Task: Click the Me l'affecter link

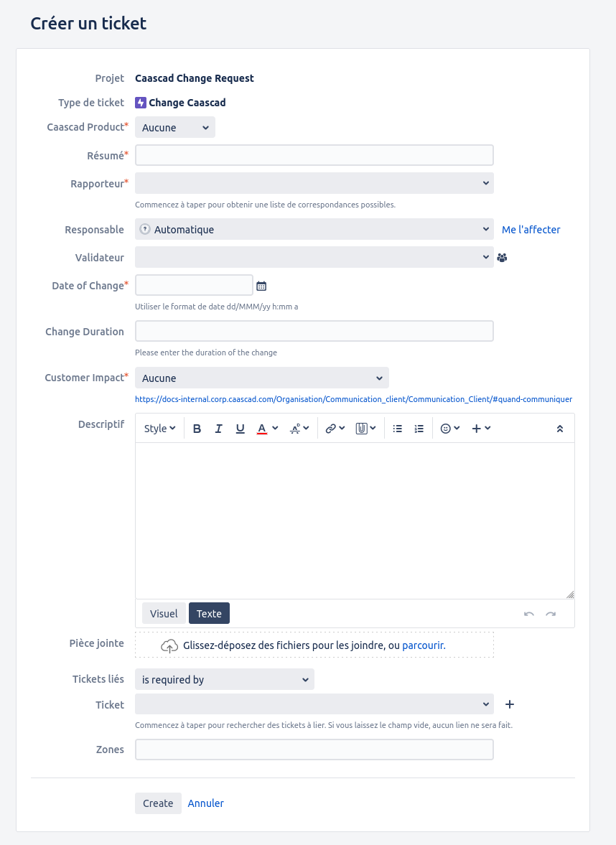Action: (531, 230)
